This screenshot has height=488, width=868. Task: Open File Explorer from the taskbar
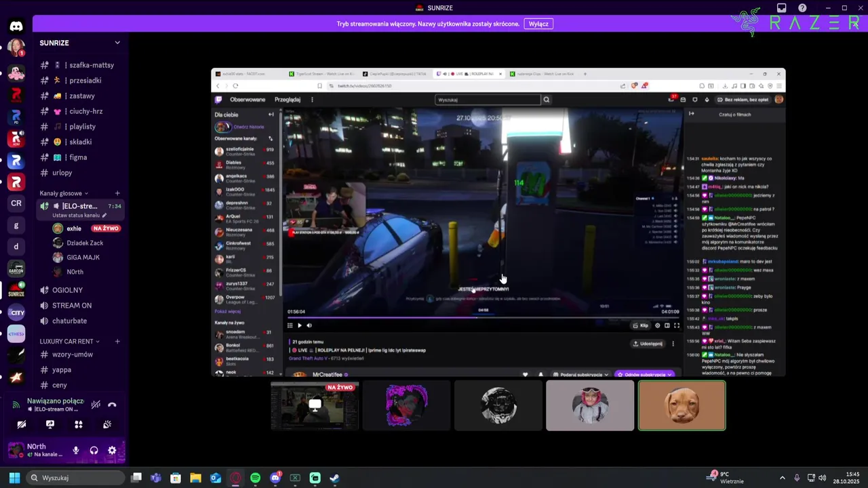point(195,478)
